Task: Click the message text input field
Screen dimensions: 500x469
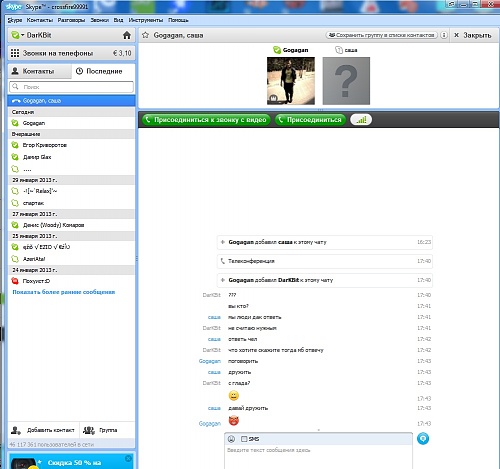Action: [318, 457]
